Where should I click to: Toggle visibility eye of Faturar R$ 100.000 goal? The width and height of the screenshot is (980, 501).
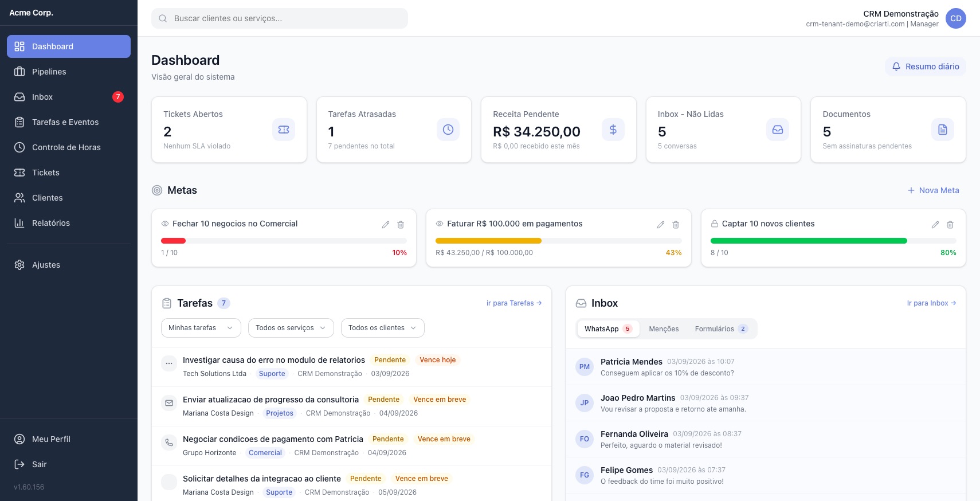pos(440,224)
